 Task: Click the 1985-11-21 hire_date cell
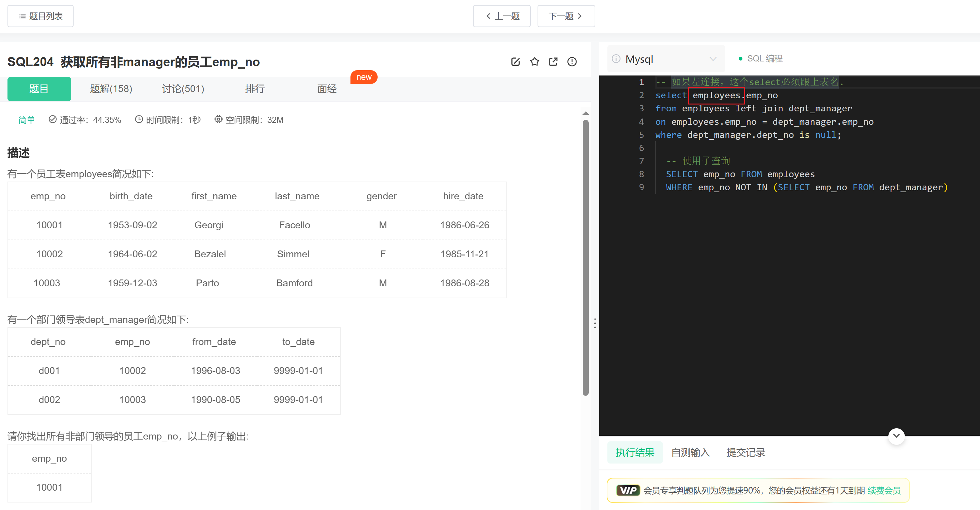pyautogui.click(x=465, y=254)
